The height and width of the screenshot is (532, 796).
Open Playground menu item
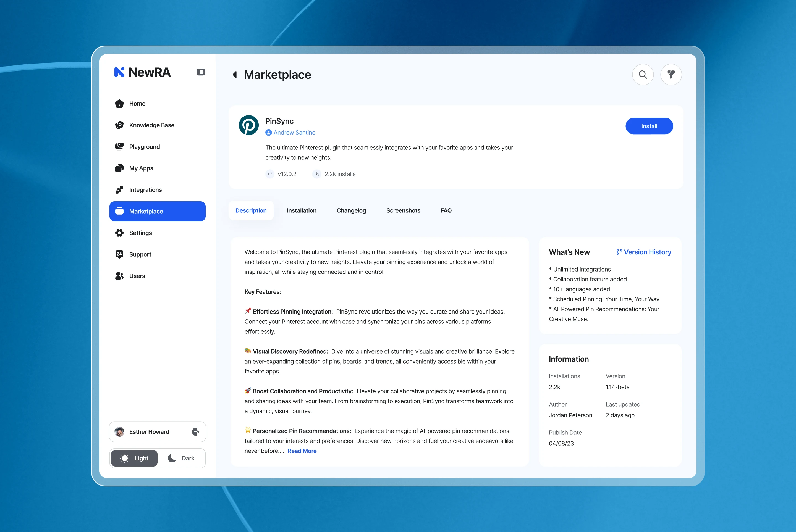pos(158,147)
